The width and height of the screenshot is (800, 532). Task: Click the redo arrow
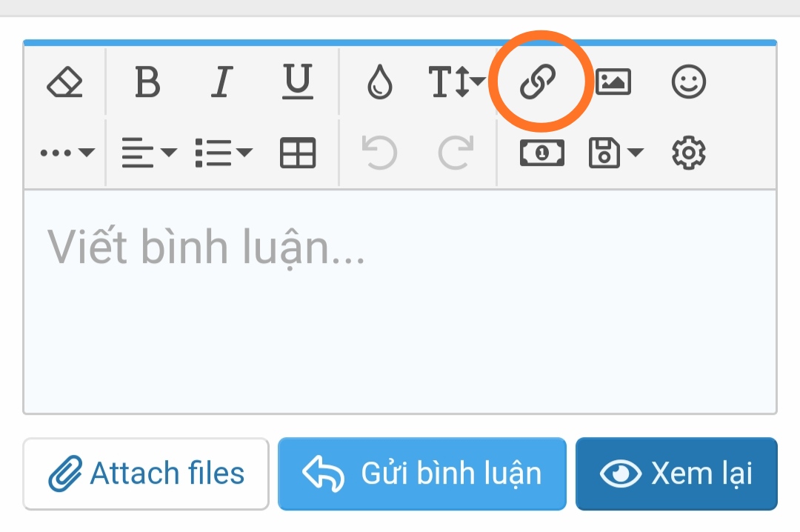(456, 153)
